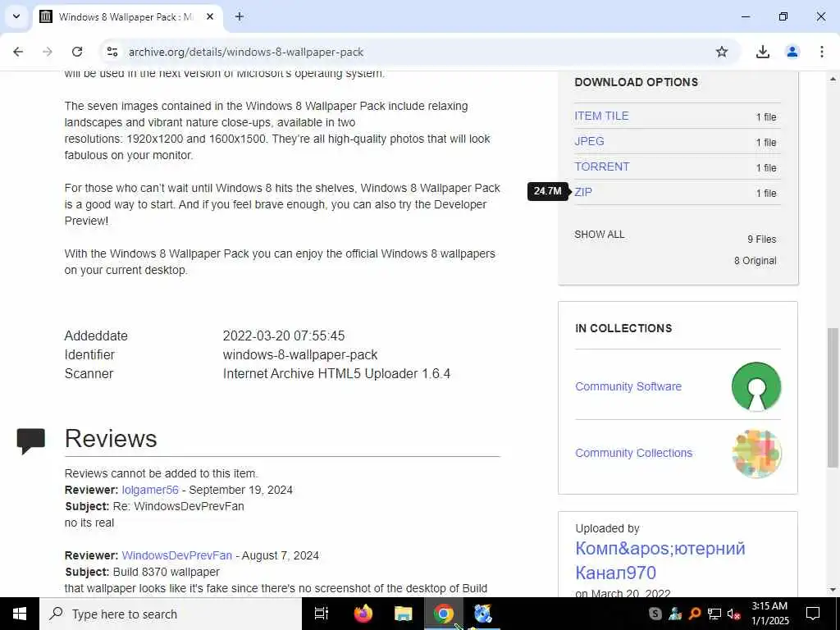The width and height of the screenshot is (840, 630).
Task: Open the notification center icon
Action: click(813, 614)
